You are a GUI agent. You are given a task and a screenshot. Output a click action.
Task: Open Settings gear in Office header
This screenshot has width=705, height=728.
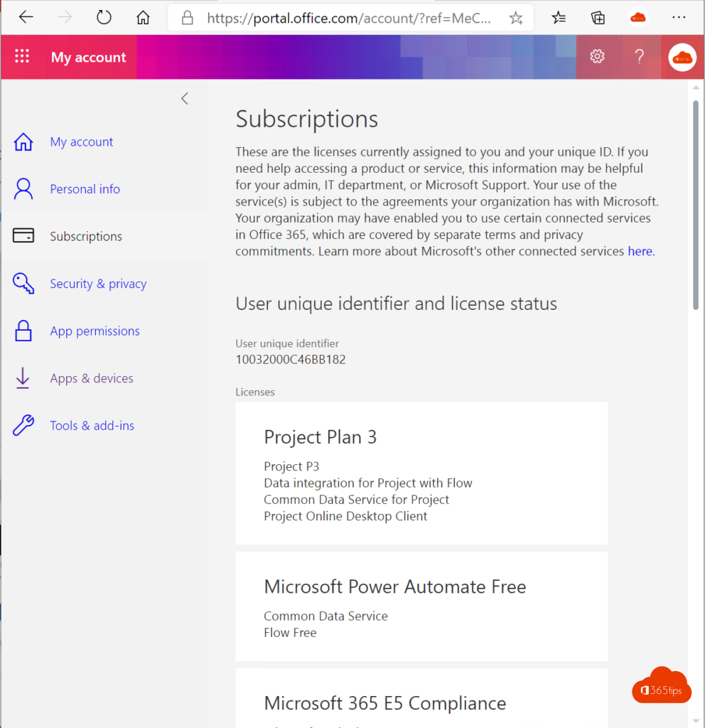597,57
